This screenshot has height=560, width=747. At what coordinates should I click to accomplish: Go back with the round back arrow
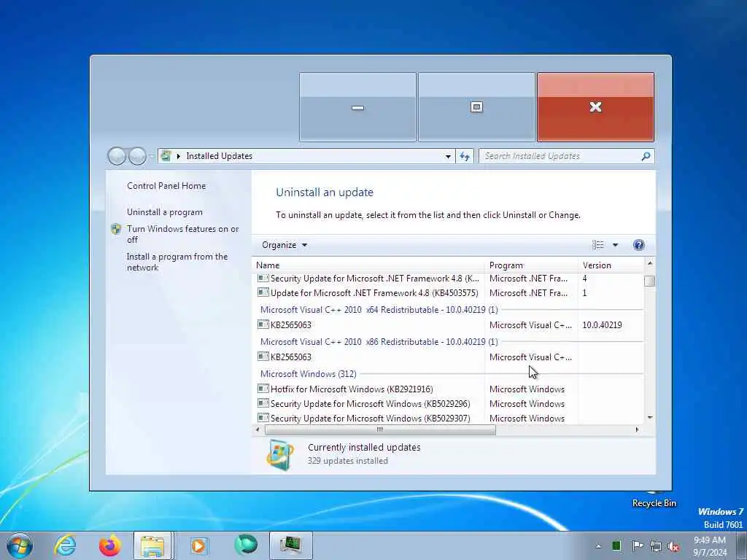117,156
